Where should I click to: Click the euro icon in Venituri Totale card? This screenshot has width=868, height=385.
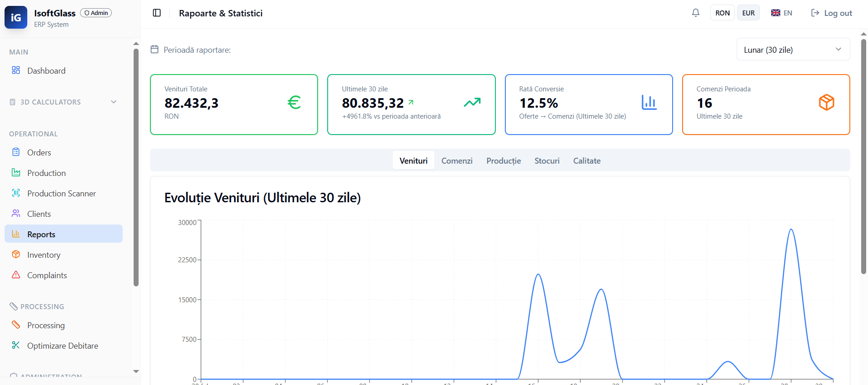294,103
